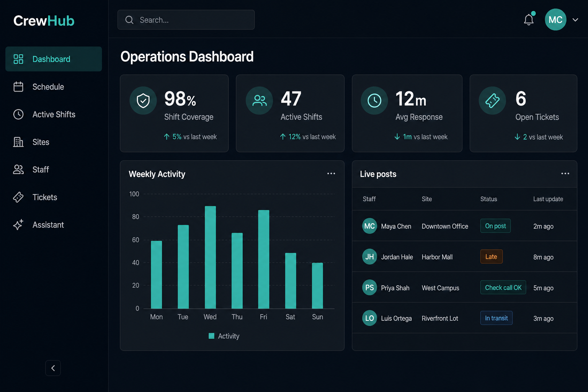Select the Harbor Mall site cell
The height and width of the screenshot is (392, 588).
pyautogui.click(x=437, y=257)
